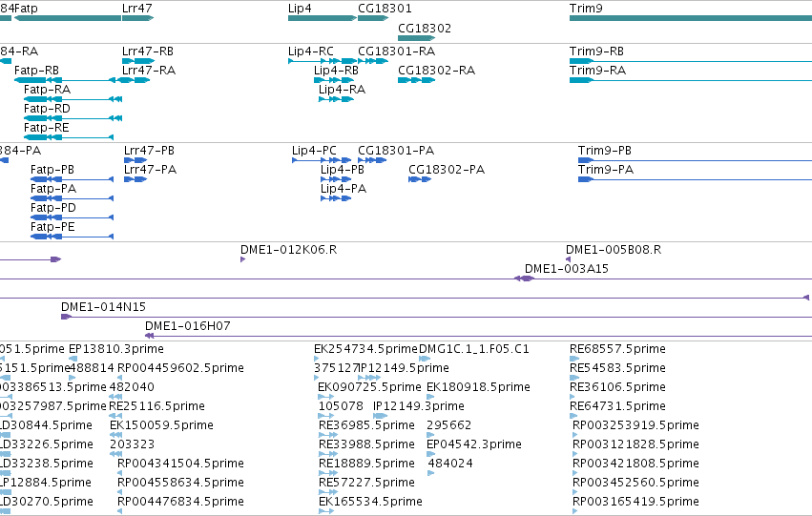Click the DME1-014N15 clone label

(104, 307)
